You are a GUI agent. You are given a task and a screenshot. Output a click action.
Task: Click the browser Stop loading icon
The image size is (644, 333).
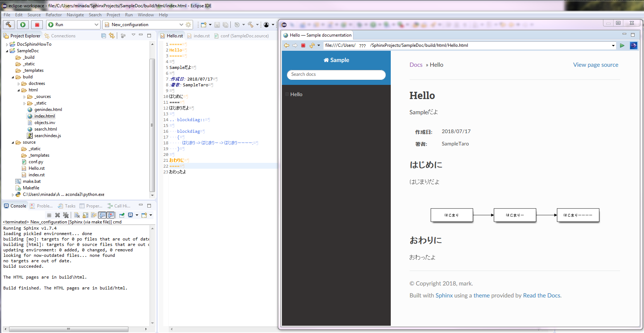click(x=303, y=45)
